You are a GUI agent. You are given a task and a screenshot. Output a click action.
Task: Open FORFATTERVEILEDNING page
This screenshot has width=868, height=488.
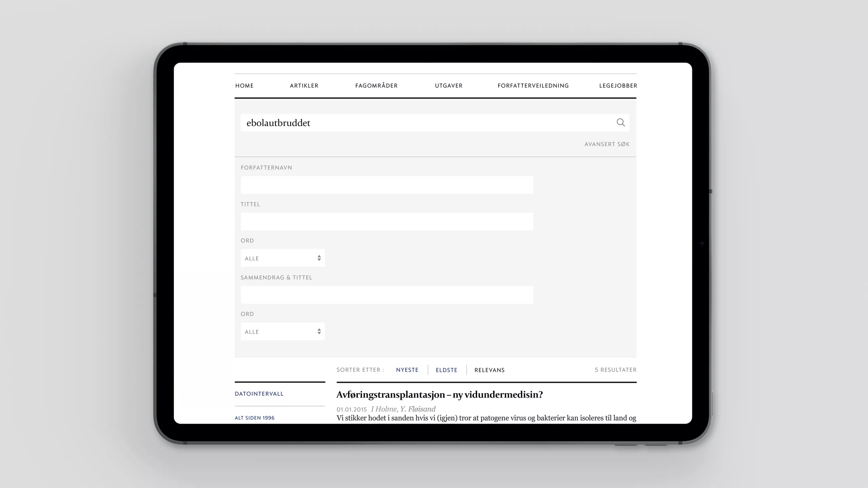533,85
